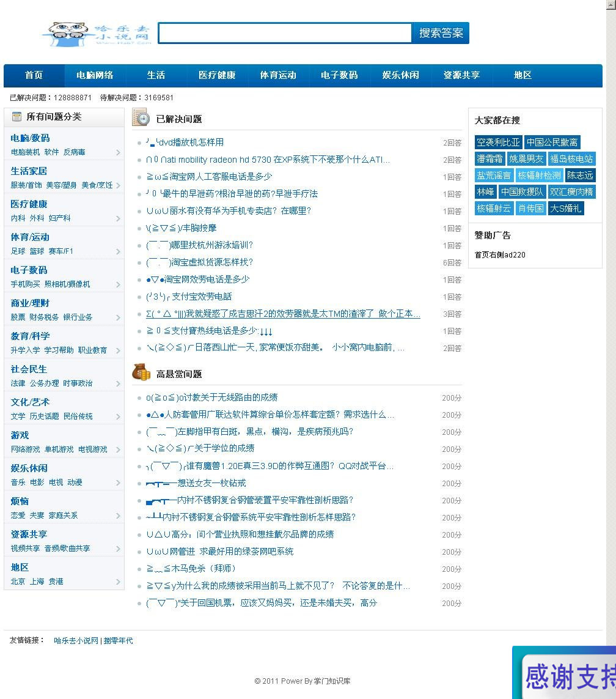Image resolution: width=616 pixels, height=699 pixels.
Task: Expand the 教育/科学 category arrow
Action: pyautogui.click(x=118, y=350)
